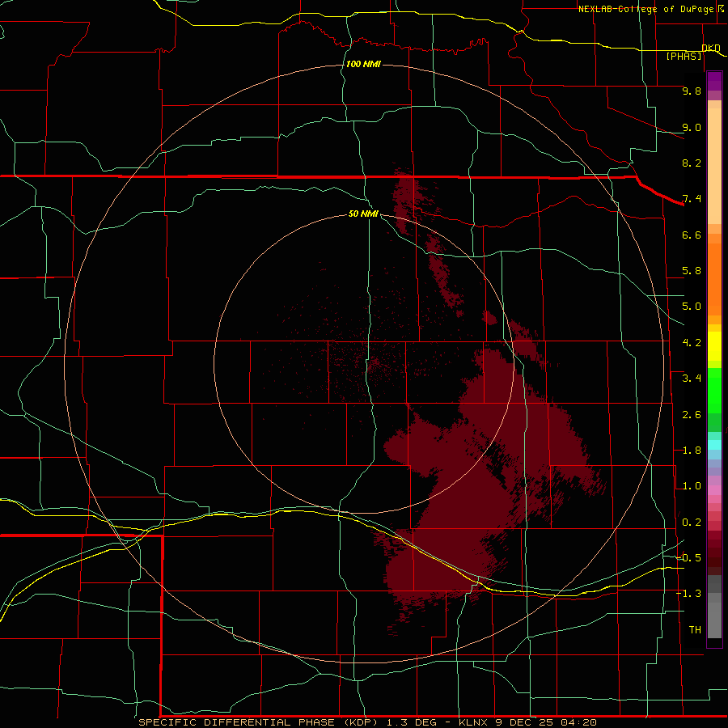
Task: Click the 6.6 scale value
Action: pos(692,235)
